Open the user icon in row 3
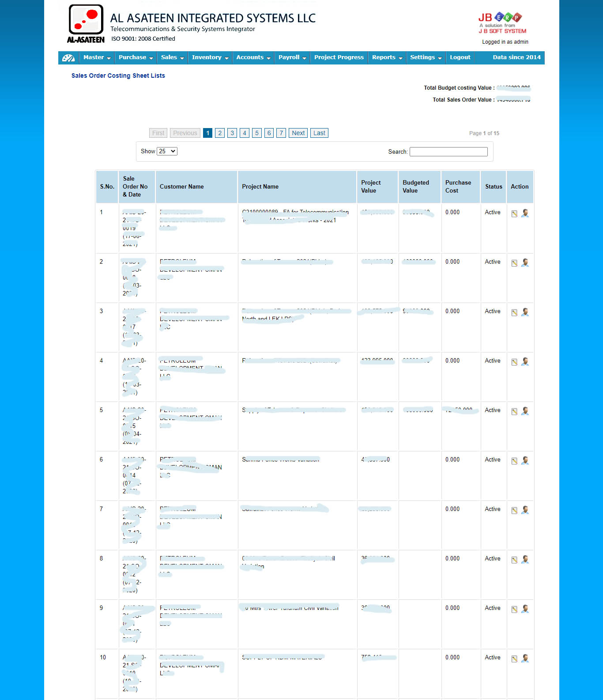The image size is (603, 700). 525,312
